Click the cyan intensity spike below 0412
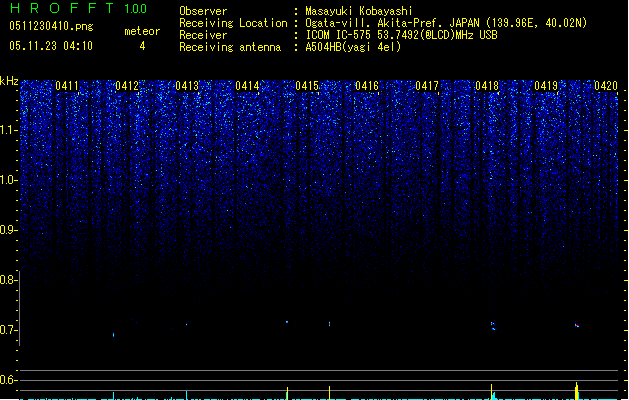 [x=114, y=396]
